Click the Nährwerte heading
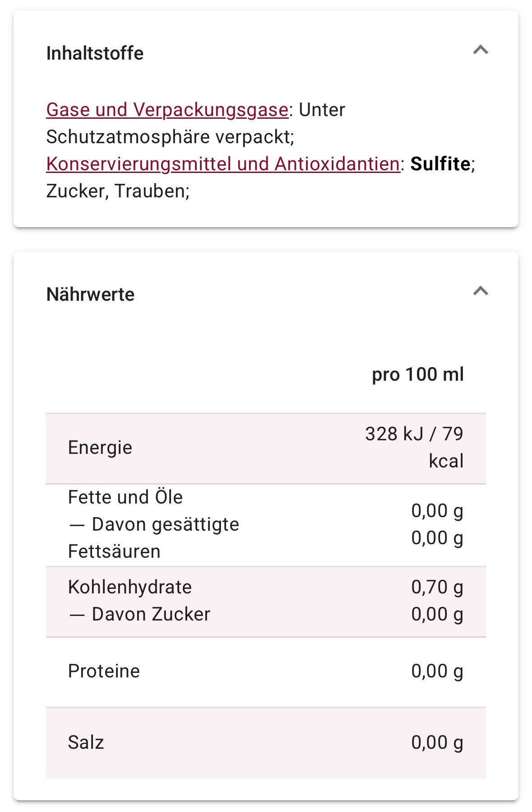 (x=90, y=294)
